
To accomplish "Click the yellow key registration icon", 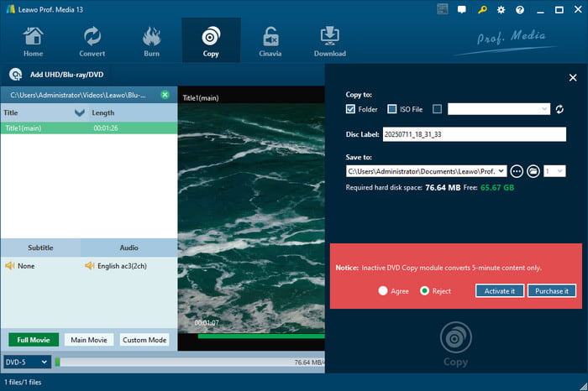I will pyautogui.click(x=482, y=9).
